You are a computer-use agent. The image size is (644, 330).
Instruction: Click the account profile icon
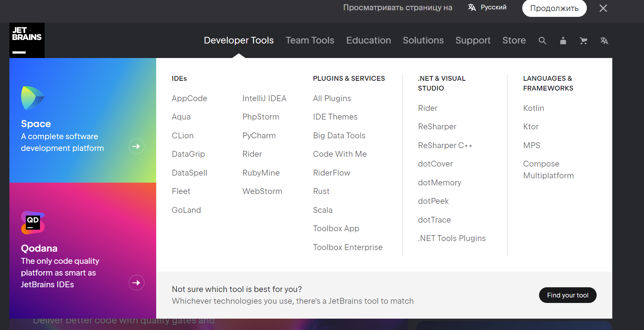click(563, 41)
